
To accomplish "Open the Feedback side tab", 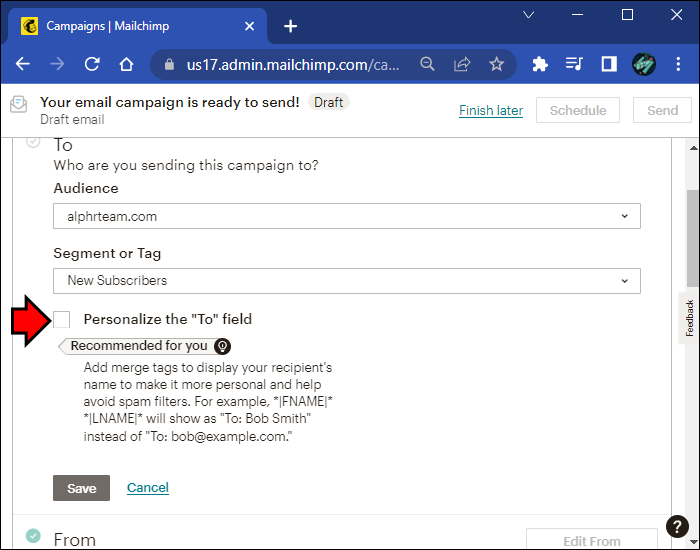I will click(689, 318).
